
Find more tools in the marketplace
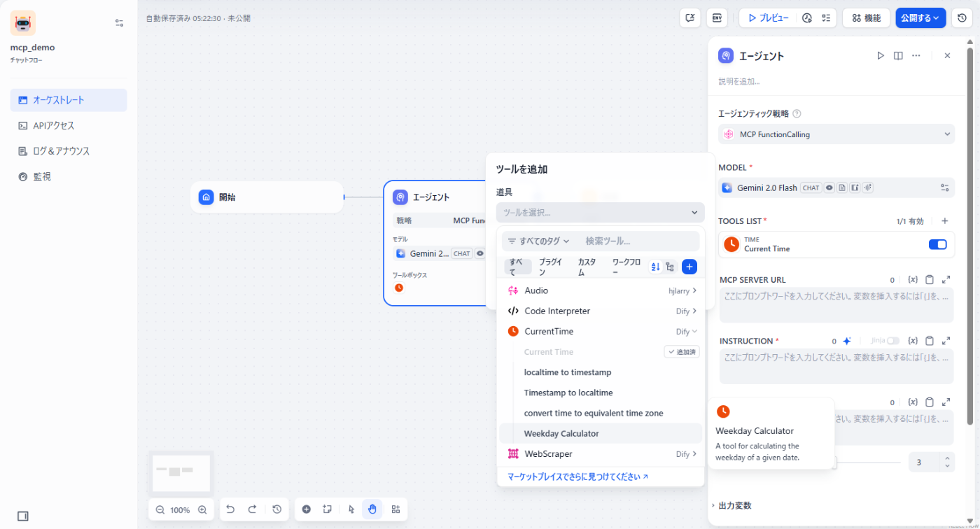point(577,477)
